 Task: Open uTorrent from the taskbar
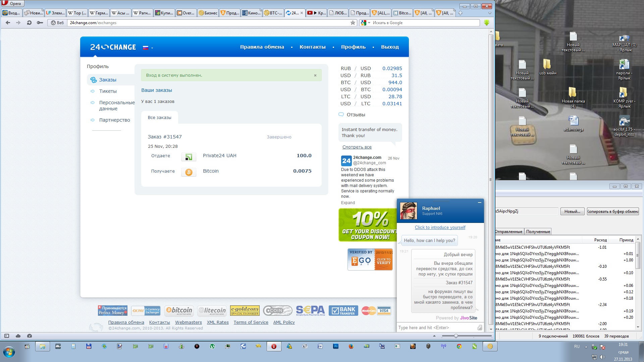[x=212, y=347]
